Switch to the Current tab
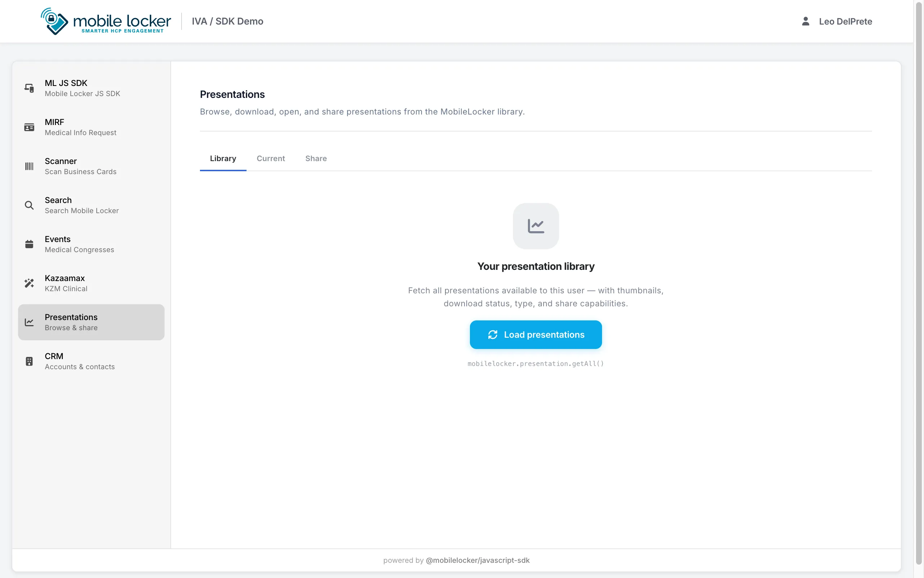924x578 pixels. coord(271,158)
